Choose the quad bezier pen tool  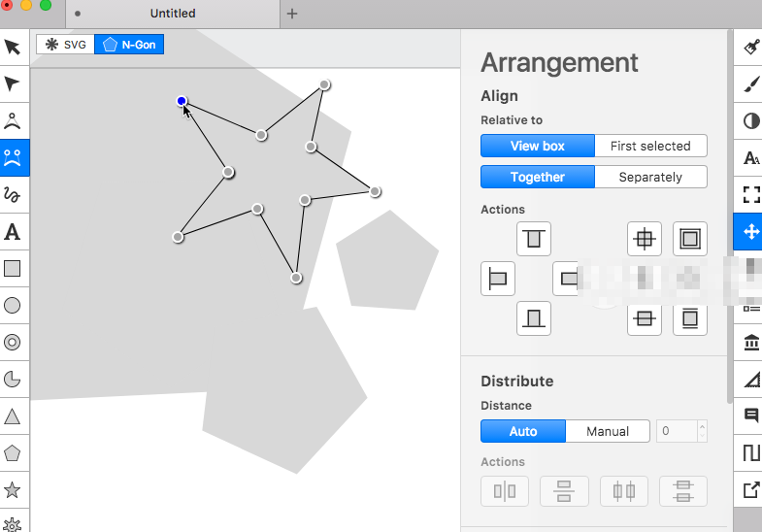13,120
